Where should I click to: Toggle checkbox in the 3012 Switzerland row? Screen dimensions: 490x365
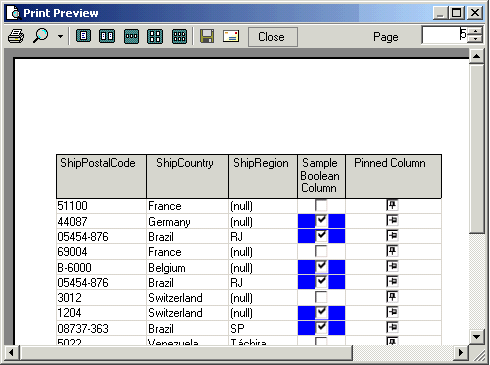point(321,297)
